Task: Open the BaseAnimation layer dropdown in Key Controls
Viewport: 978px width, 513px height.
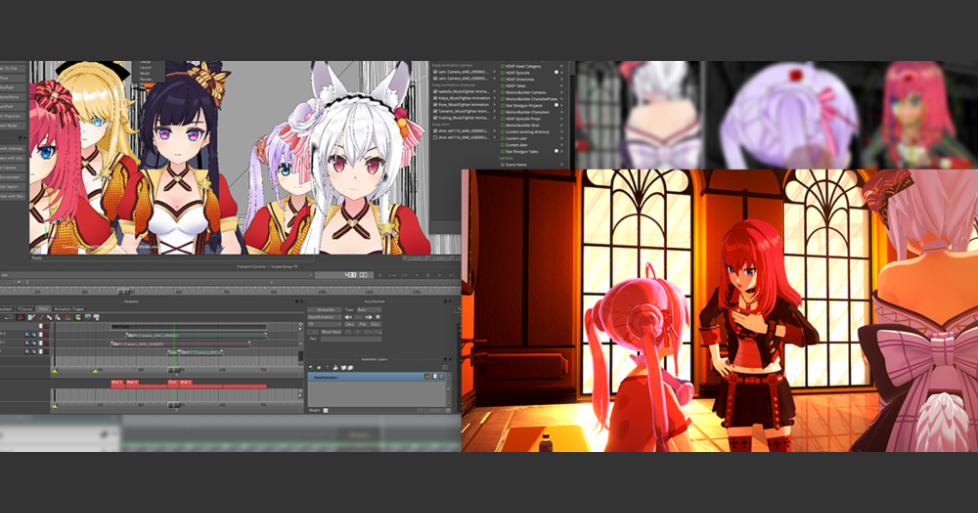Action: 324,317
